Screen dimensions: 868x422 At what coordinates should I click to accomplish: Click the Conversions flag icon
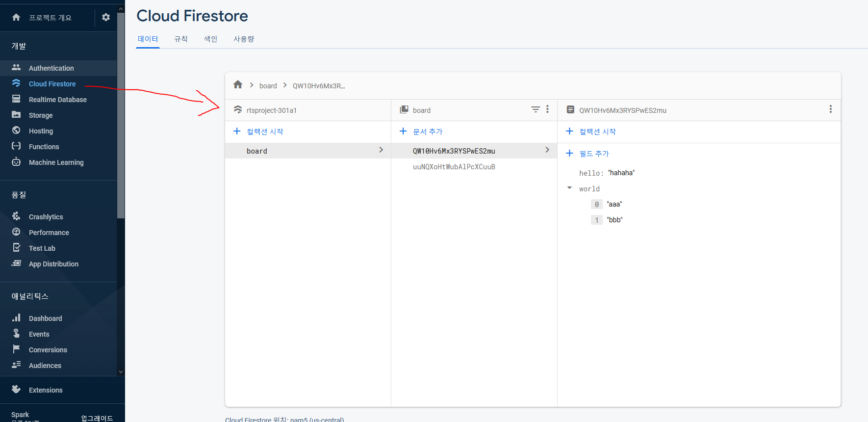pyautogui.click(x=16, y=349)
